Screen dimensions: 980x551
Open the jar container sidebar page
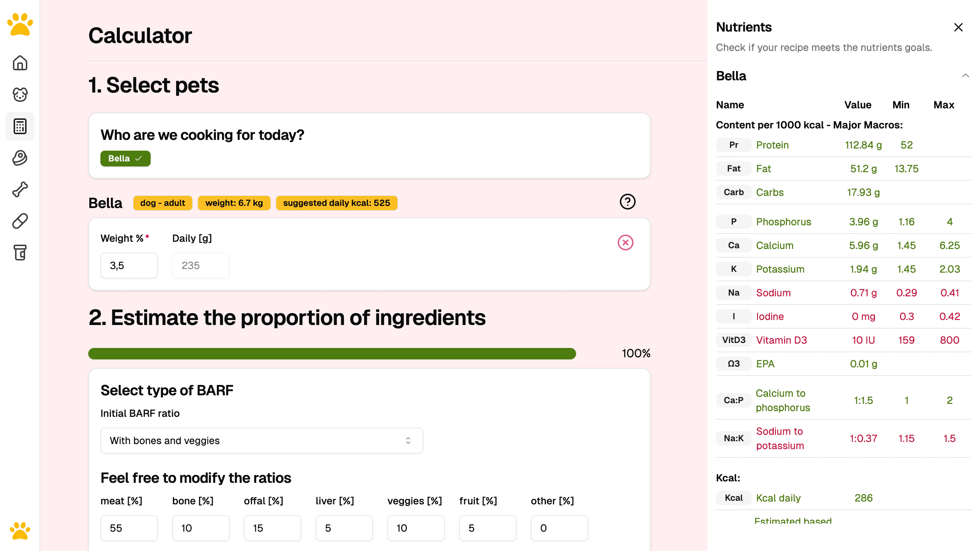pyautogui.click(x=20, y=253)
